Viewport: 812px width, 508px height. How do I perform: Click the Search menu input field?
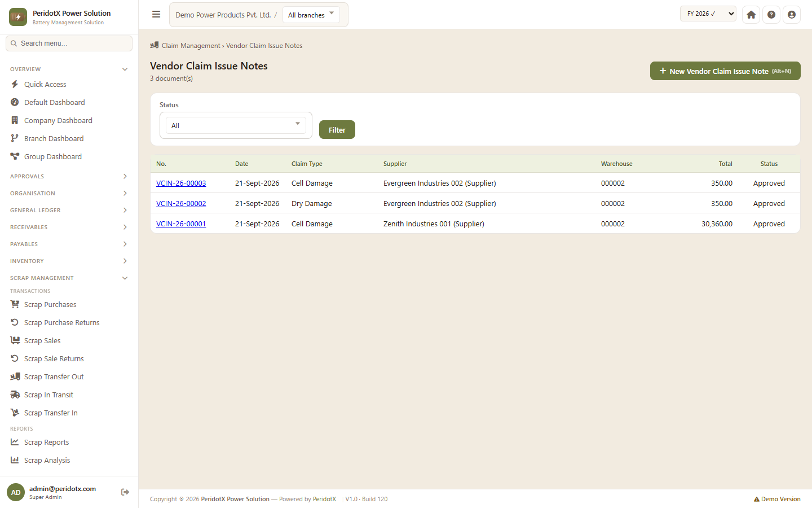pos(69,43)
